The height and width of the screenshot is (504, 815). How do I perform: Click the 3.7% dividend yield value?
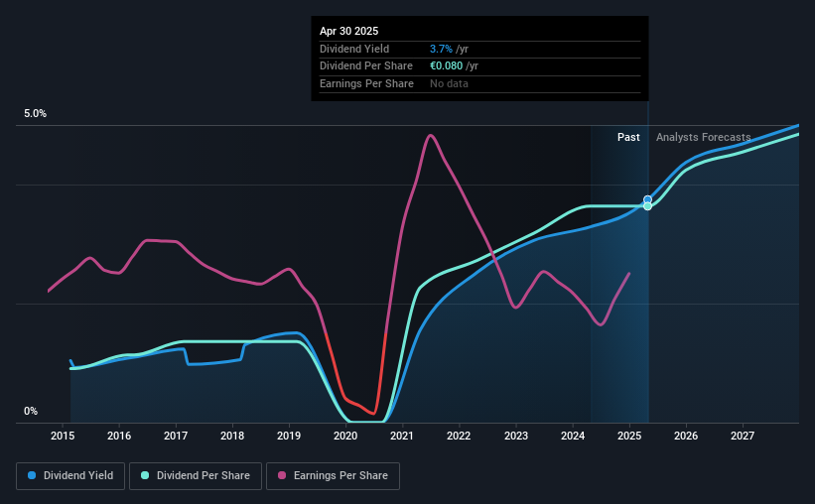441,49
